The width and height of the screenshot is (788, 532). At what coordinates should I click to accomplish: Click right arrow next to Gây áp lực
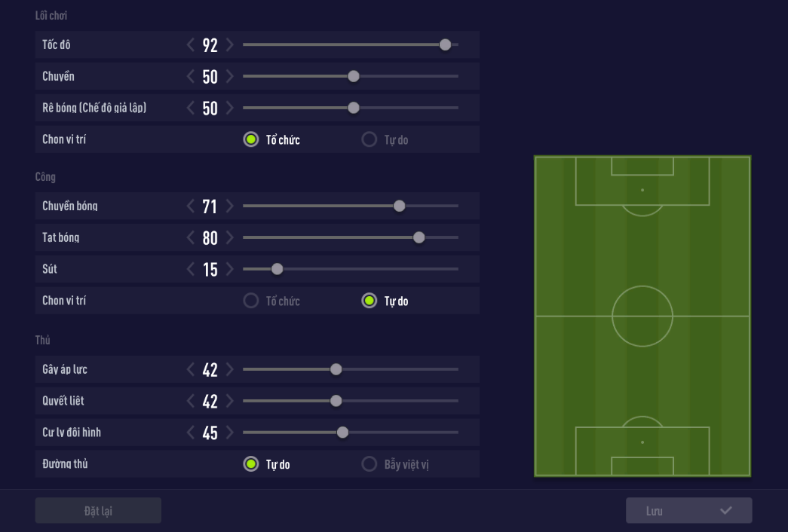[x=230, y=370]
